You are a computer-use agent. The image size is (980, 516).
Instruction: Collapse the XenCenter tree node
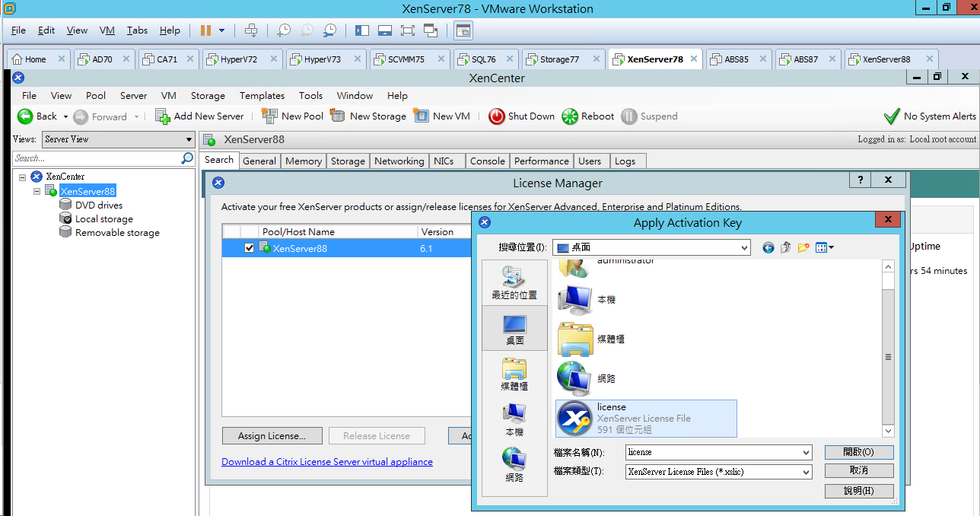(x=23, y=177)
